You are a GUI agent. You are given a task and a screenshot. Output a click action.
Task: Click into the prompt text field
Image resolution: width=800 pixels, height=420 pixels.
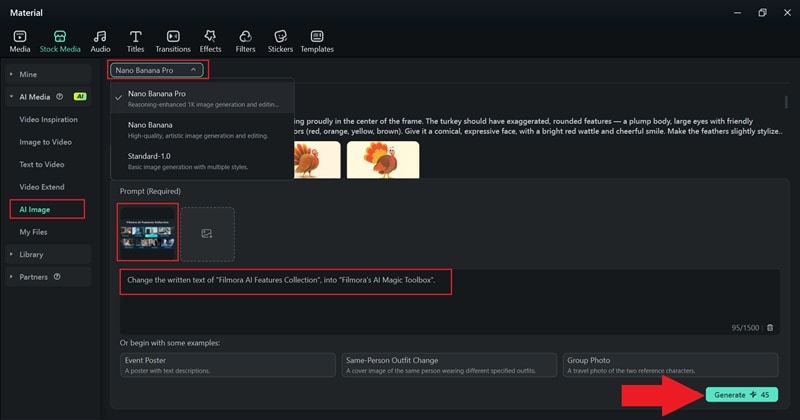click(x=449, y=302)
